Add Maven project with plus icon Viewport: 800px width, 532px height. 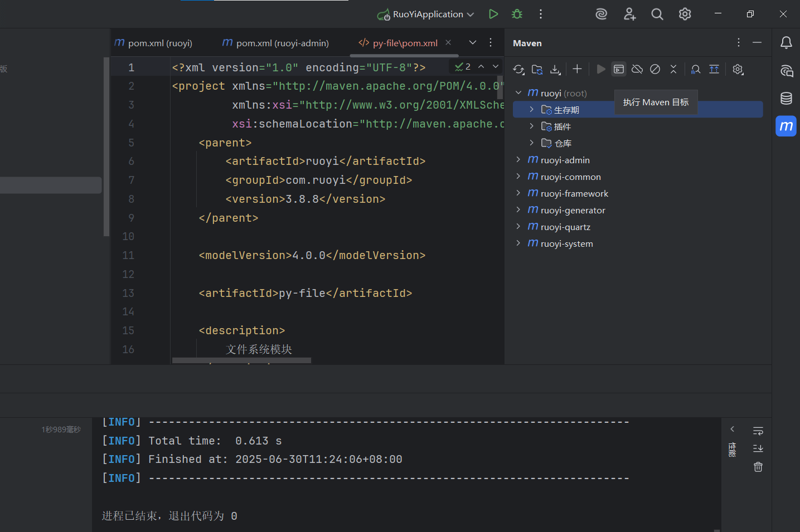(577, 69)
